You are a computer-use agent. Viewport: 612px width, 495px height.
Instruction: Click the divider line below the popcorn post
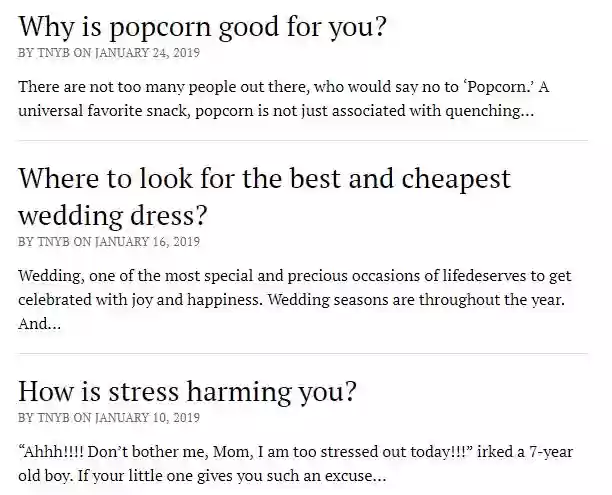coord(302,141)
